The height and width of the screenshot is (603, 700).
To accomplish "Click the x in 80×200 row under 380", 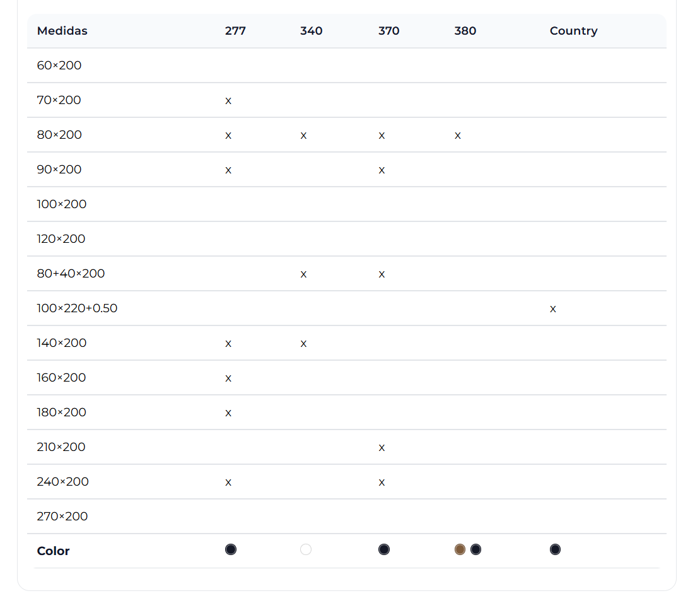I will pos(458,136).
